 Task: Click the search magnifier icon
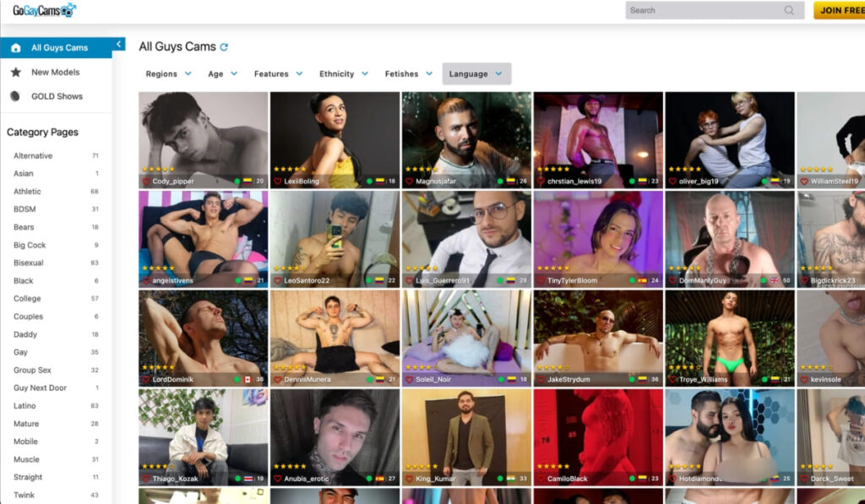(789, 10)
